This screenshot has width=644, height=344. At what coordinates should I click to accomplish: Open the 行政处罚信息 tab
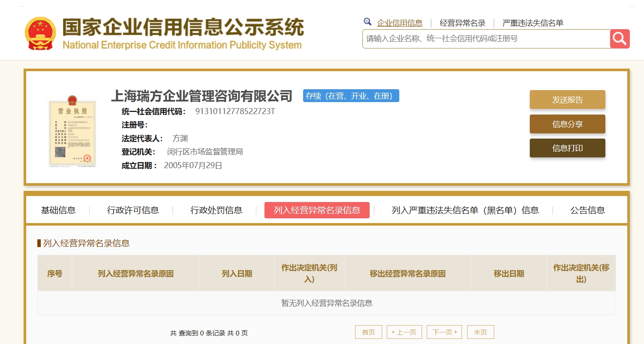tap(216, 210)
